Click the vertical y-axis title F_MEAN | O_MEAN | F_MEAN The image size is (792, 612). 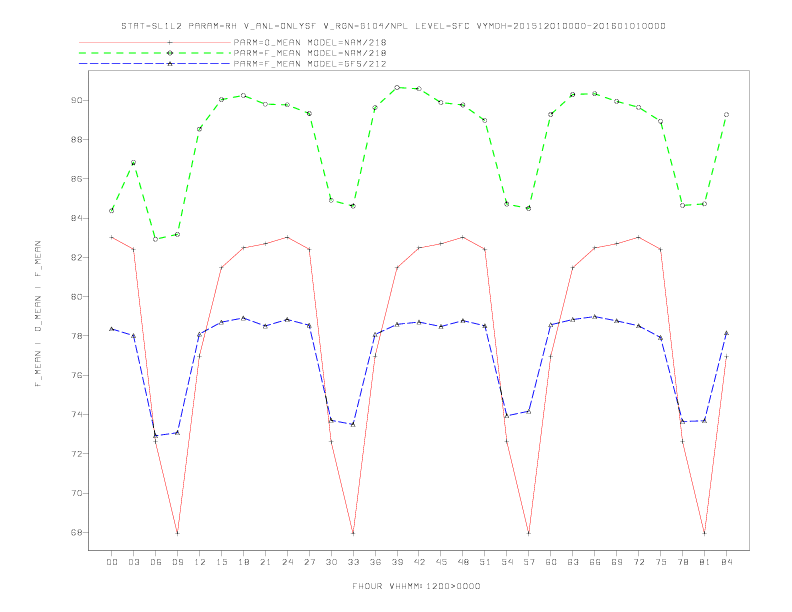click(x=38, y=314)
